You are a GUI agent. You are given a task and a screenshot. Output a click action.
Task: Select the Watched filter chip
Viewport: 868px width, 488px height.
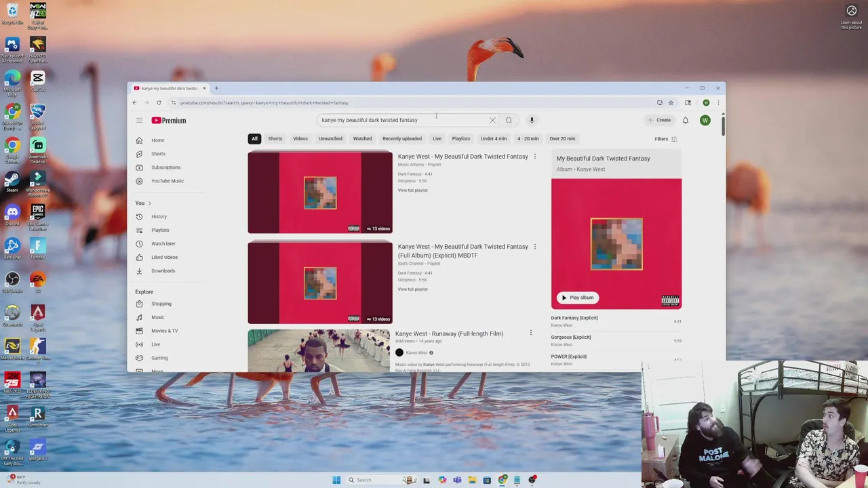(x=362, y=139)
